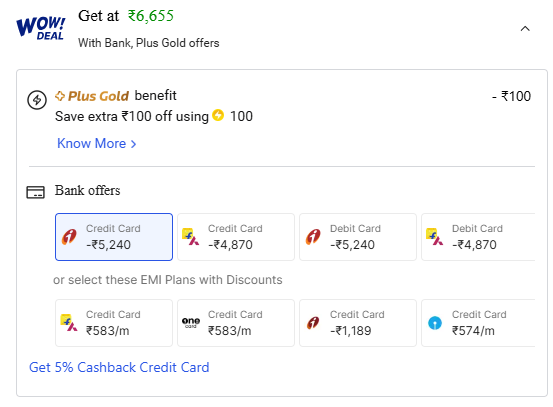Viewport: 553px width, 407px height.
Task: Collapse the offers panel with the up chevron
Action: 525,29
